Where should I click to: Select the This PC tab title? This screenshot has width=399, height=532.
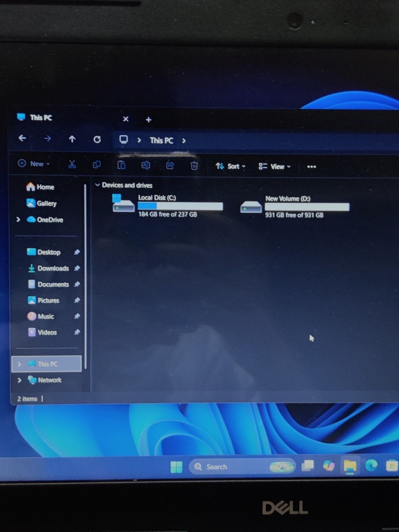point(41,118)
